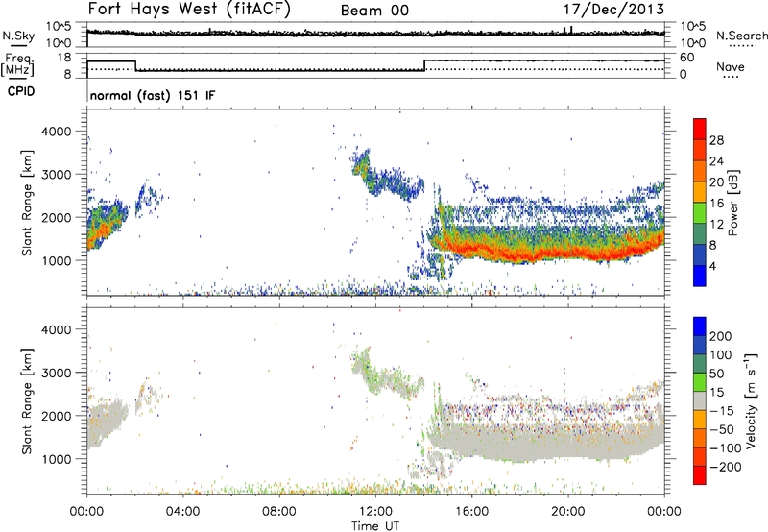Click the '08:00' time tick label

pyautogui.click(x=278, y=512)
